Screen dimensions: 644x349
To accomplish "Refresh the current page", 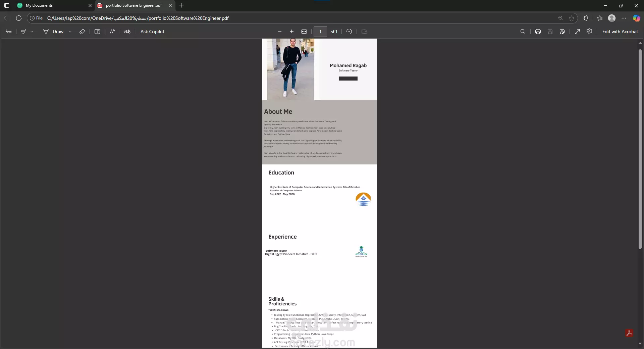I will [19, 18].
